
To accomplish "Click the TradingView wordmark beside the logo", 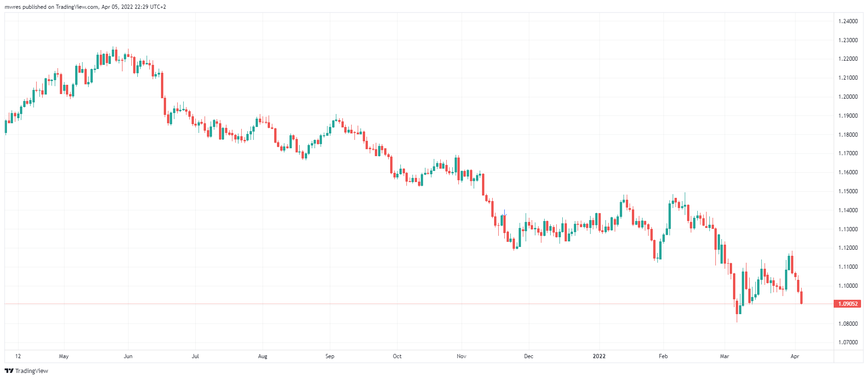I will 32,371.
